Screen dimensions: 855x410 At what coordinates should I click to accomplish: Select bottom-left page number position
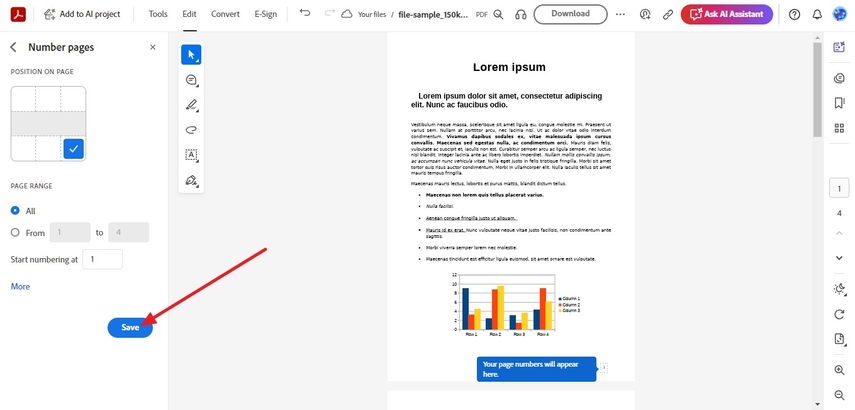pyautogui.click(x=23, y=148)
